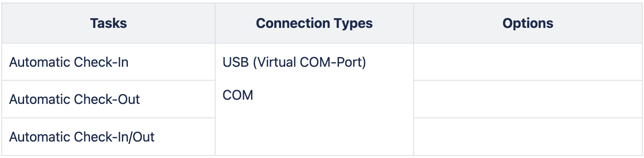644x158 pixels.
Task: Click blank space below COM entry
Action: coord(314,129)
